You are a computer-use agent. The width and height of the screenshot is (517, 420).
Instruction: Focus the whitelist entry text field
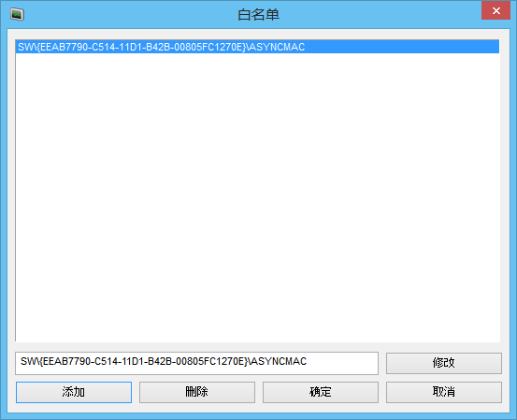tap(196, 363)
